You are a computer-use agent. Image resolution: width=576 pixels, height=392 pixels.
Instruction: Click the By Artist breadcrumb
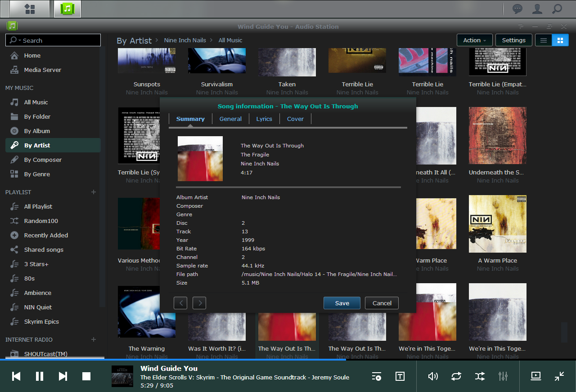point(134,40)
